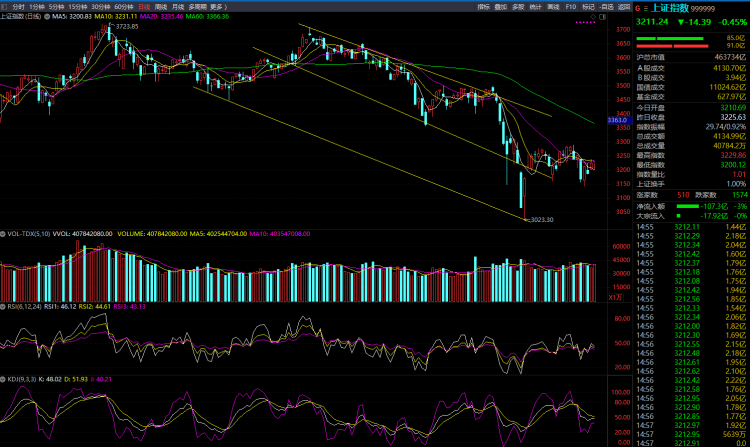Screen dimensions: 750x447
Task: Click settings icon beside RSI indicator label
Action: (x=4, y=305)
